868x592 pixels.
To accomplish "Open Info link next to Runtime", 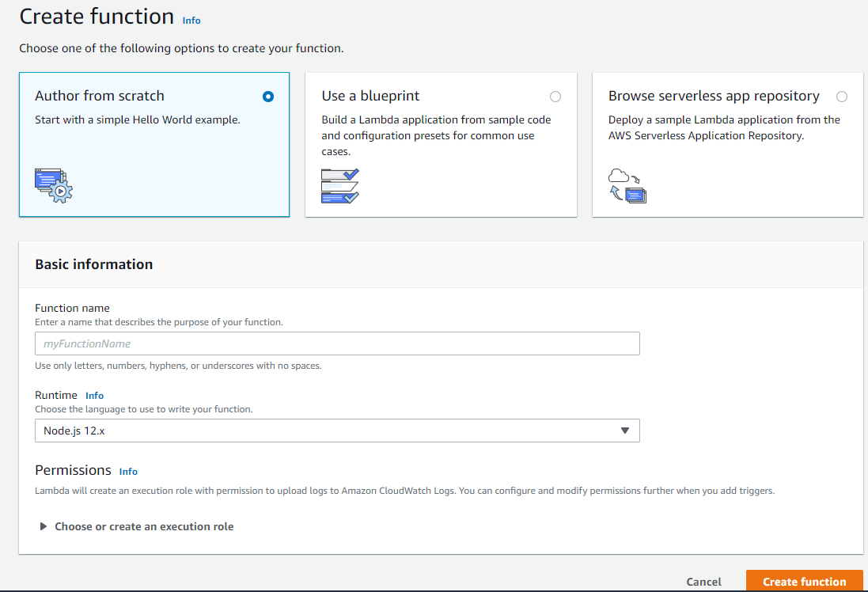I will pos(94,396).
